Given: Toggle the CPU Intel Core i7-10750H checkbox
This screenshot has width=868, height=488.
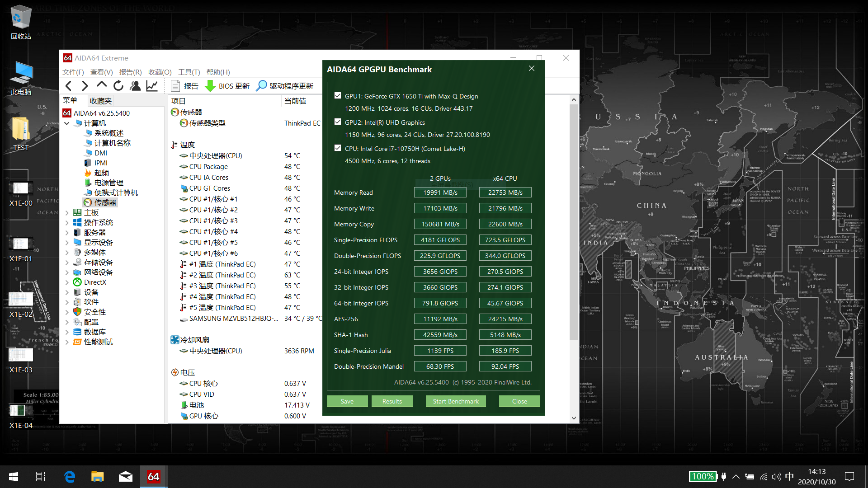Looking at the screenshot, I should tap(338, 148).
